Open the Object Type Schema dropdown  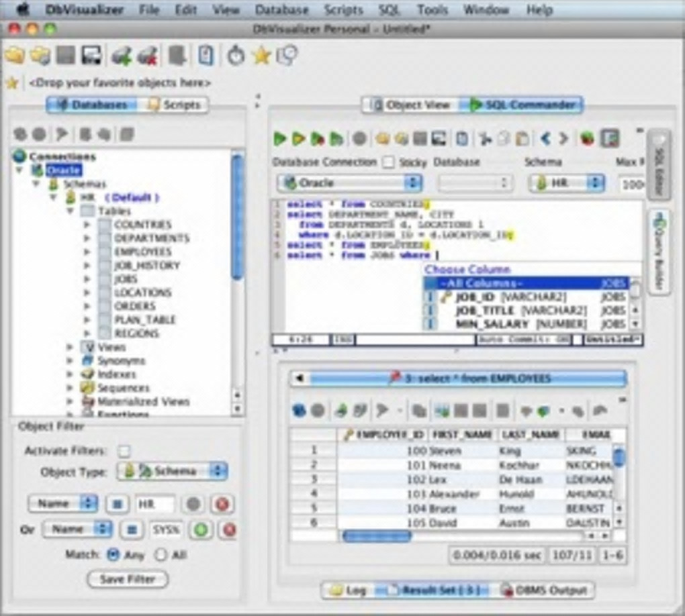pos(172,472)
